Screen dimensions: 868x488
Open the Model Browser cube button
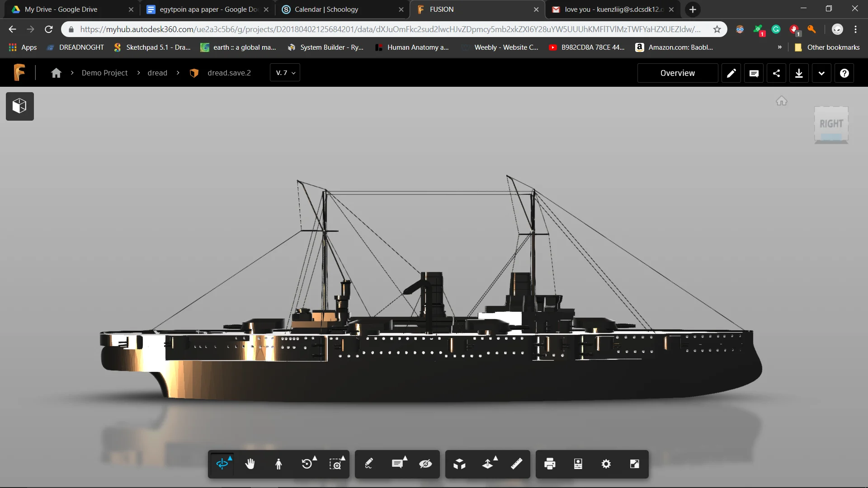(19, 106)
